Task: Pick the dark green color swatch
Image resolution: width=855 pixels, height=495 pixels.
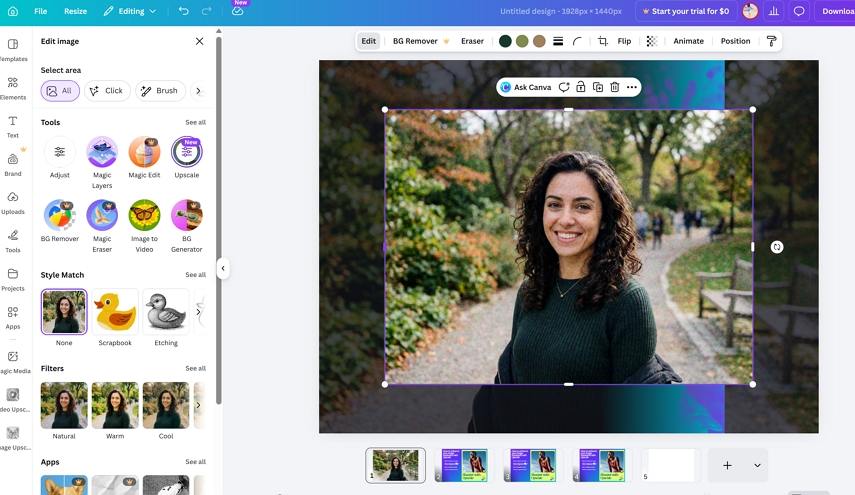Action: pos(505,41)
